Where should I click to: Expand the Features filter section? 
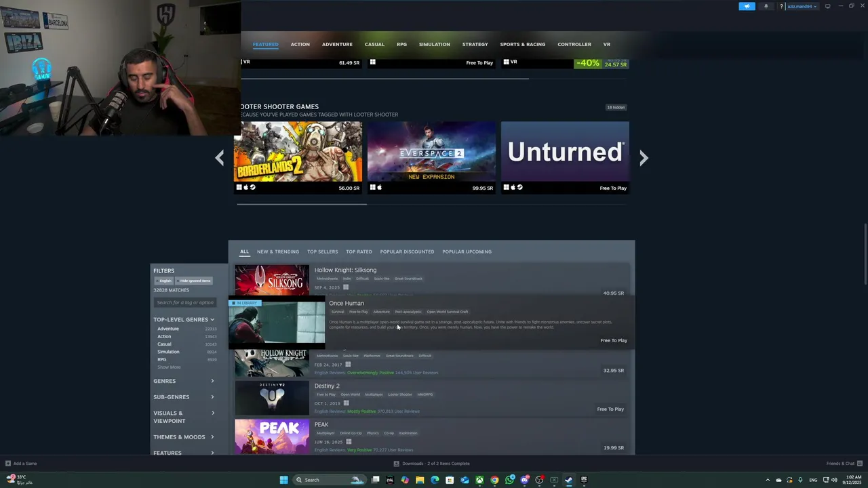click(x=184, y=453)
